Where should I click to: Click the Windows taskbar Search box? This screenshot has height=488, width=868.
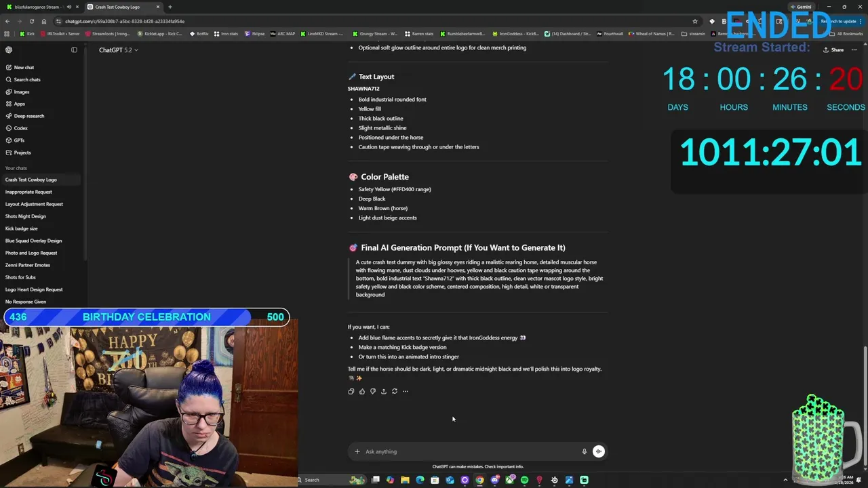[332, 480]
